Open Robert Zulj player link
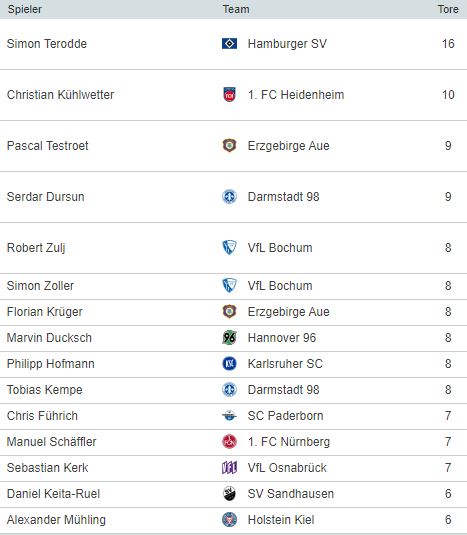Image resolution: width=467 pixels, height=535 pixels. 36,248
